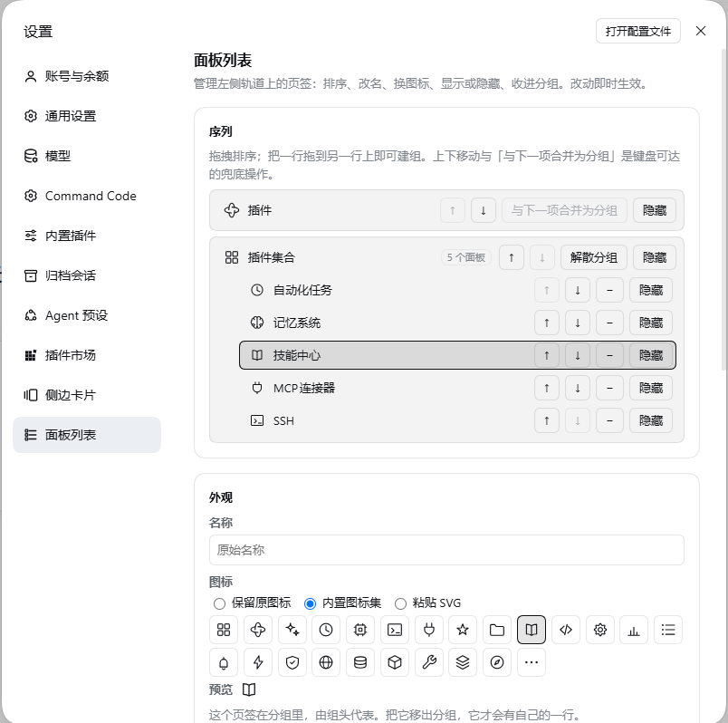The height and width of the screenshot is (723, 728).
Task: Move MCP 连接器 up one position
Action: coord(547,388)
